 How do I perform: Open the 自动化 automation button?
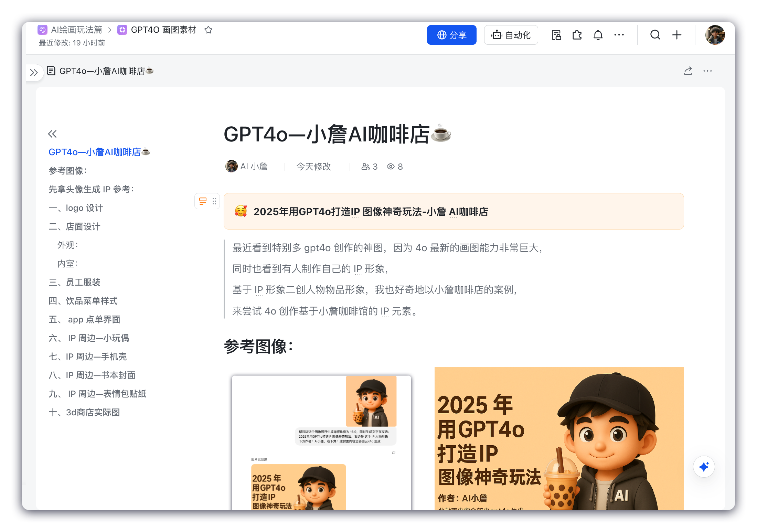(511, 35)
